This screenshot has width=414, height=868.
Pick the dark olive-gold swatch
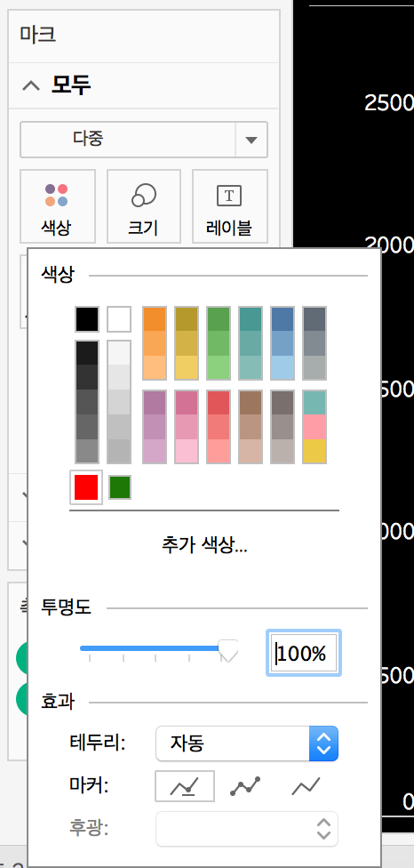coord(187,319)
